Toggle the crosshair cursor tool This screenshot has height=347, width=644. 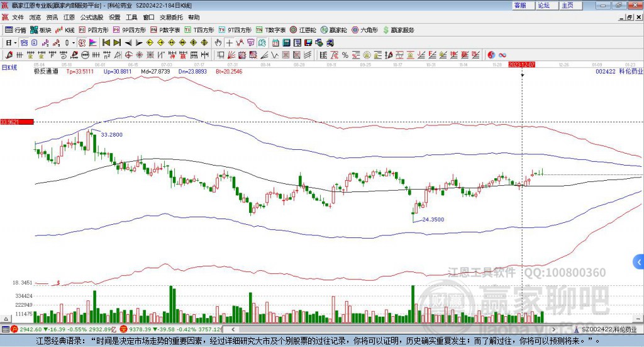(x=229, y=43)
